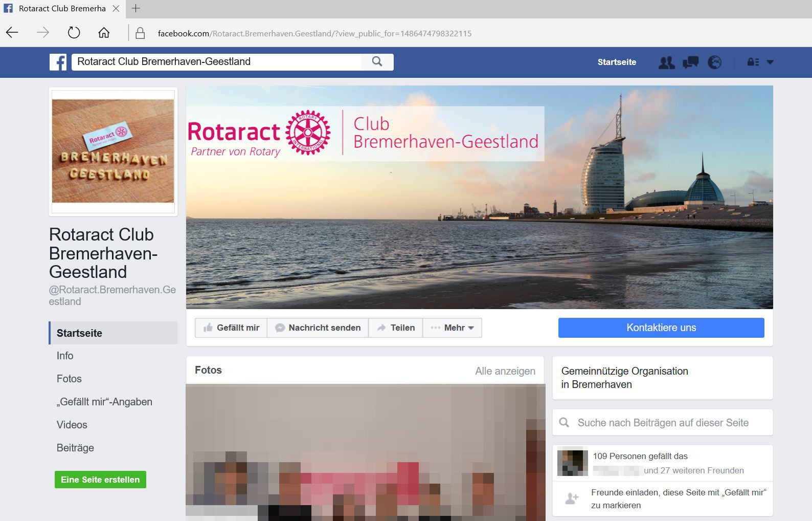Open the messages icon
The width and height of the screenshot is (812, 521).
coord(690,62)
